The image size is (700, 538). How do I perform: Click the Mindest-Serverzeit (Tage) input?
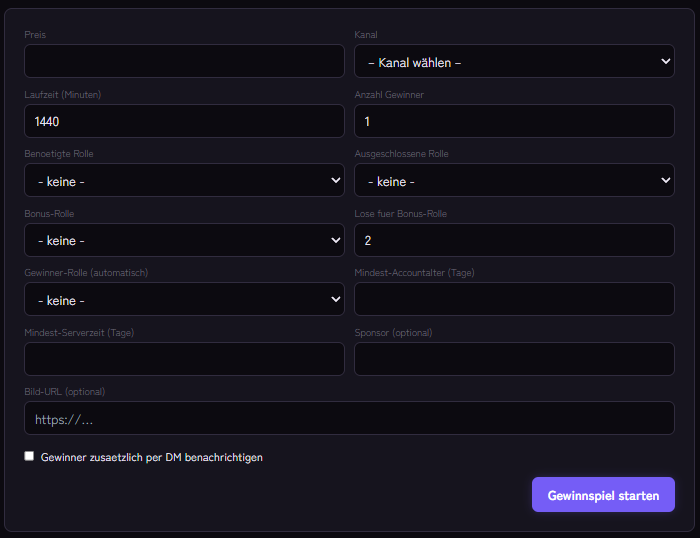tap(184, 359)
